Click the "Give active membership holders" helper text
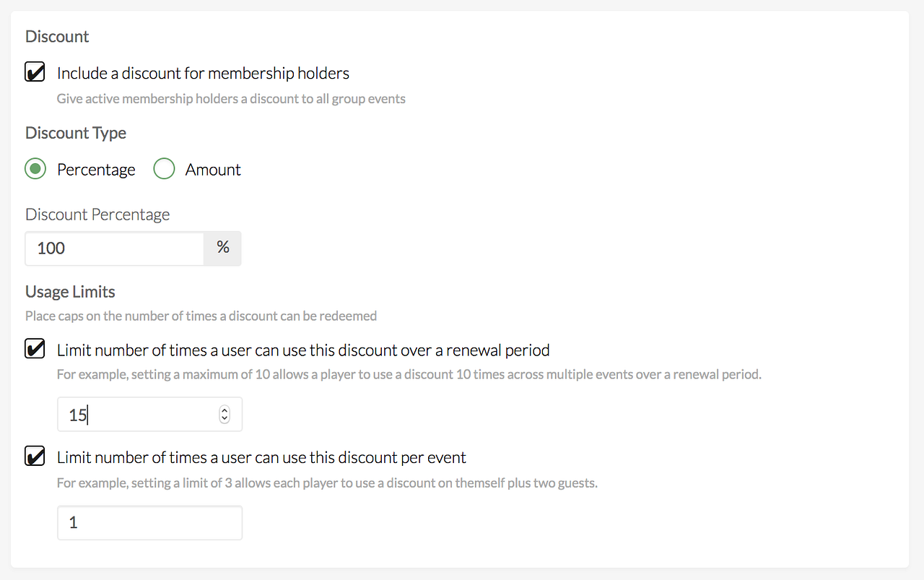This screenshot has width=924, height=580. point(231,99)
